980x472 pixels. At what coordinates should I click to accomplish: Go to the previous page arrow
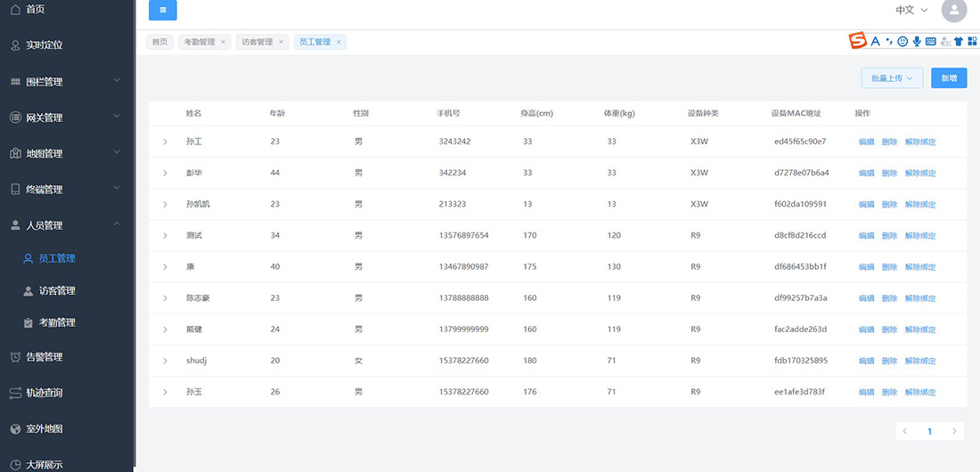[905, 431]
